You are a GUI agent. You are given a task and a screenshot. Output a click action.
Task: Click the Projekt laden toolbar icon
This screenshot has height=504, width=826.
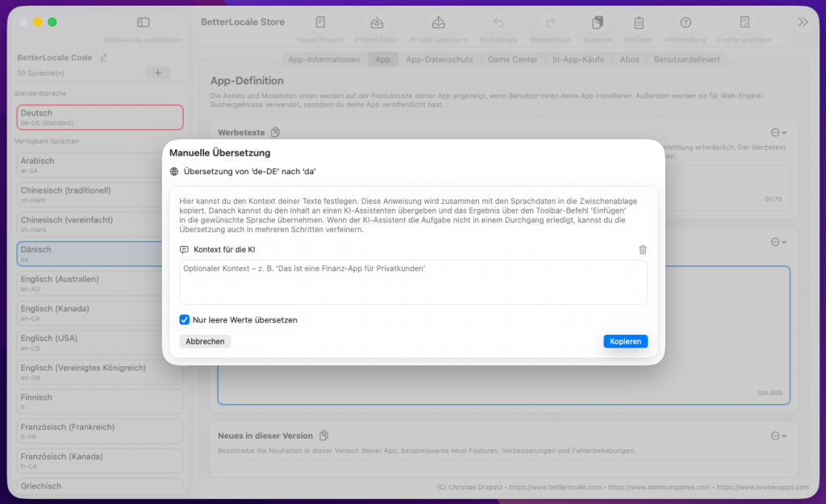pyautogui.click(x=377, y=23)
